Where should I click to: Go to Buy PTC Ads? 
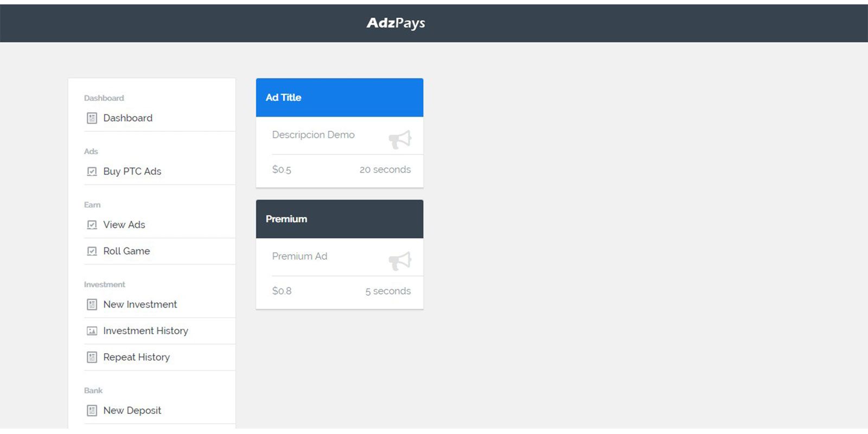[x=132, y=171]
